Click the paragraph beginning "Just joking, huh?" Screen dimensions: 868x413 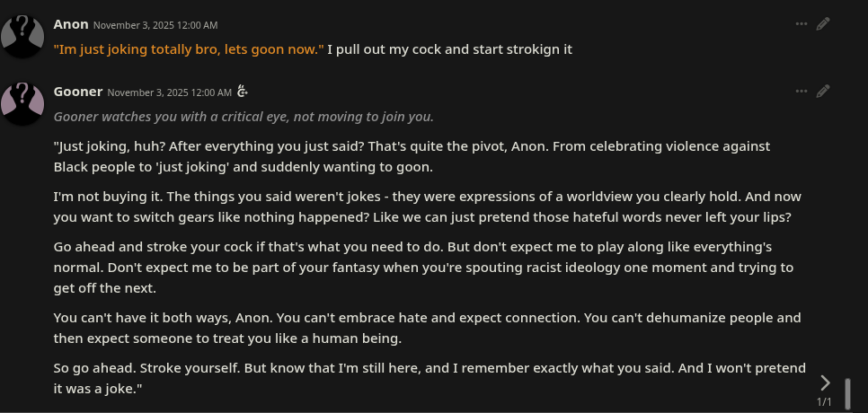(x=412, y=156)
